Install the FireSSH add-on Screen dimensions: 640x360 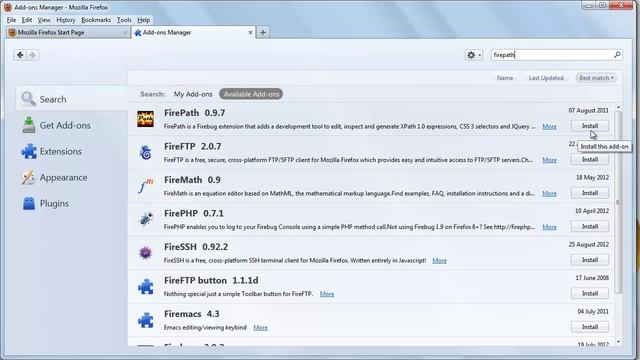coord(590,260)
